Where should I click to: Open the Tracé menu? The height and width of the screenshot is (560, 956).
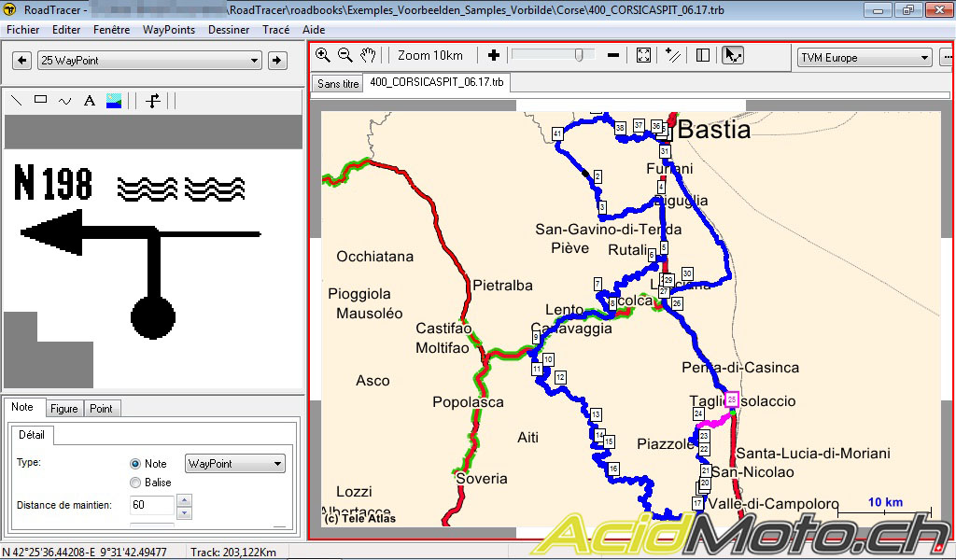point(275,30)
